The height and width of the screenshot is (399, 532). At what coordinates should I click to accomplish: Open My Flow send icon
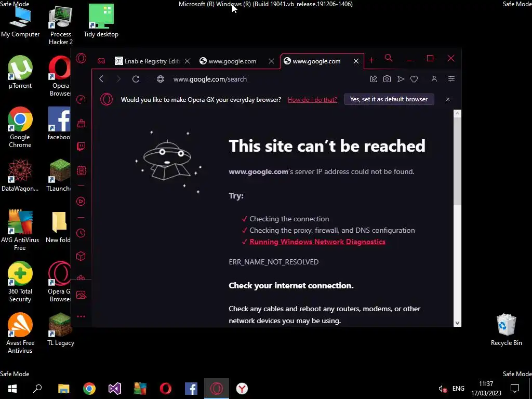click(x=401, y=79)
